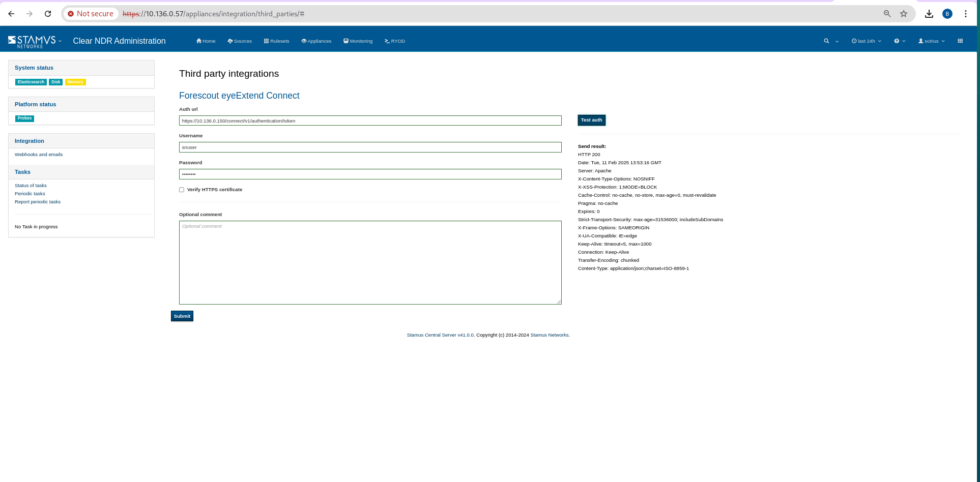Click the Content-Type result line

pyautogui.click(x=633, y=268)
